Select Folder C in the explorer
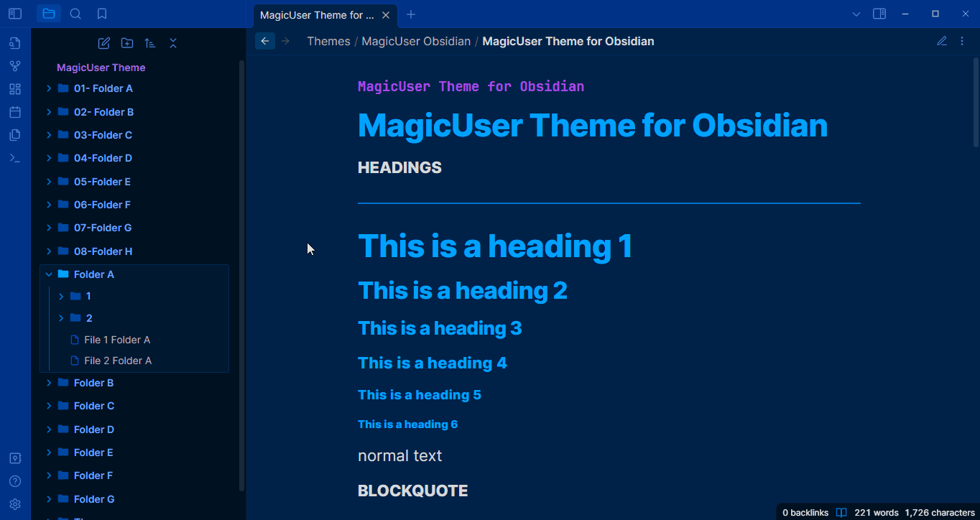980x520 pixels. point(134,406)
